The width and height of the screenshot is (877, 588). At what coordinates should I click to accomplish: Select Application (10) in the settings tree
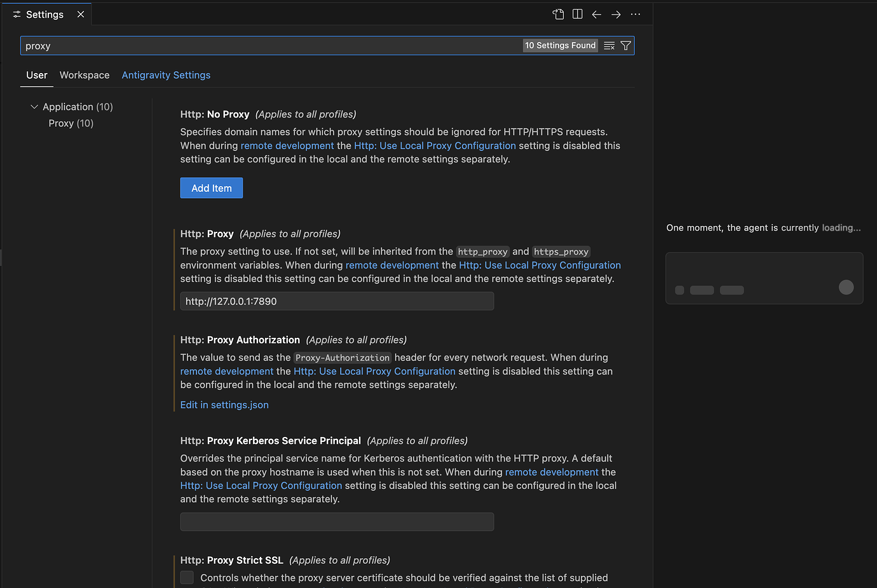coord(78,107)
